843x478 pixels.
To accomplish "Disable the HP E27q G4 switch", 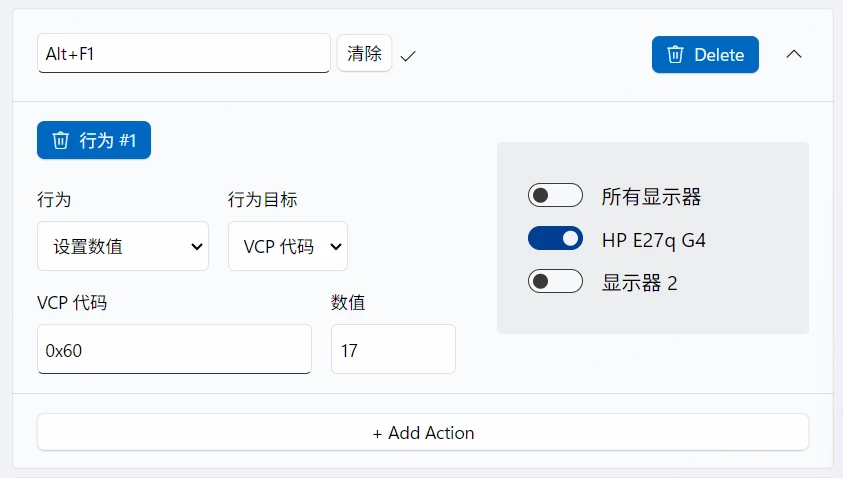I will [555, 238].
